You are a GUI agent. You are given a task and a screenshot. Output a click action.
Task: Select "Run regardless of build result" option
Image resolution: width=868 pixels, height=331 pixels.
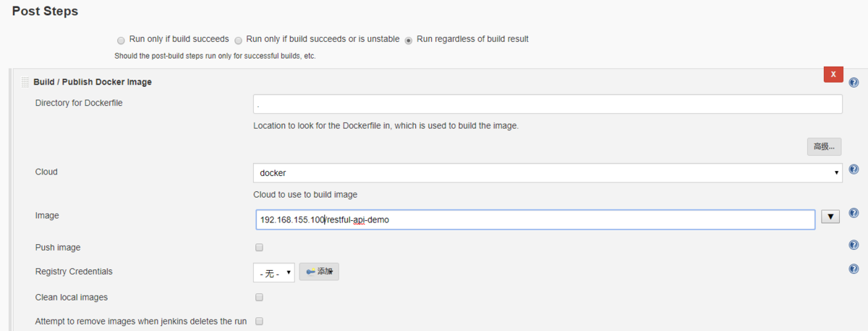tap(409, 40)
